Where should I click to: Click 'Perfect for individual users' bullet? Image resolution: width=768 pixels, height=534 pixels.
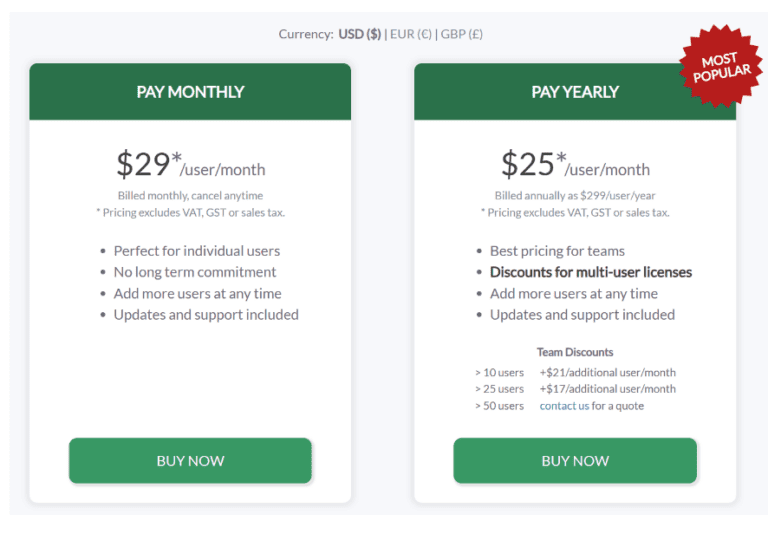[196, 251]
